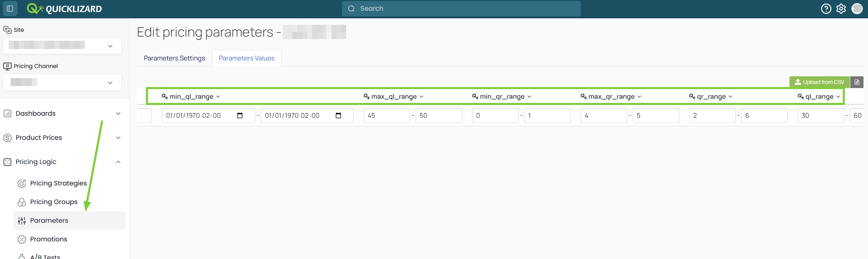Open qr_range column dropdown chevron
This screenshot has height=259, width=868.
[730, 97]
